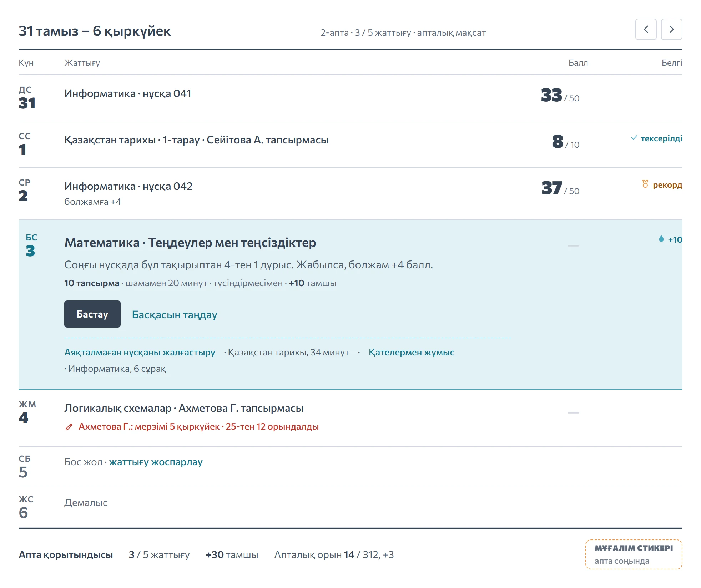
Task: Click the тексерілді status label
Action: coord(661,138)
